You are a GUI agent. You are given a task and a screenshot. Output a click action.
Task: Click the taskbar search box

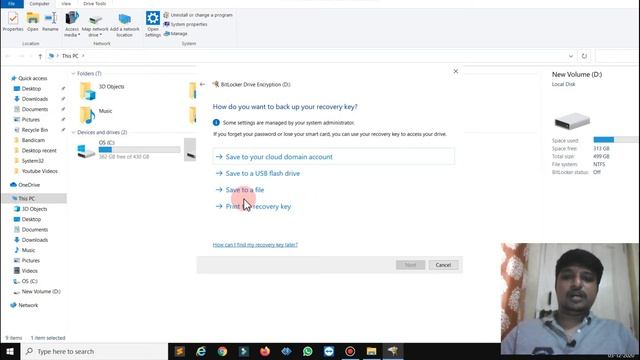click(x=93, y=351)
